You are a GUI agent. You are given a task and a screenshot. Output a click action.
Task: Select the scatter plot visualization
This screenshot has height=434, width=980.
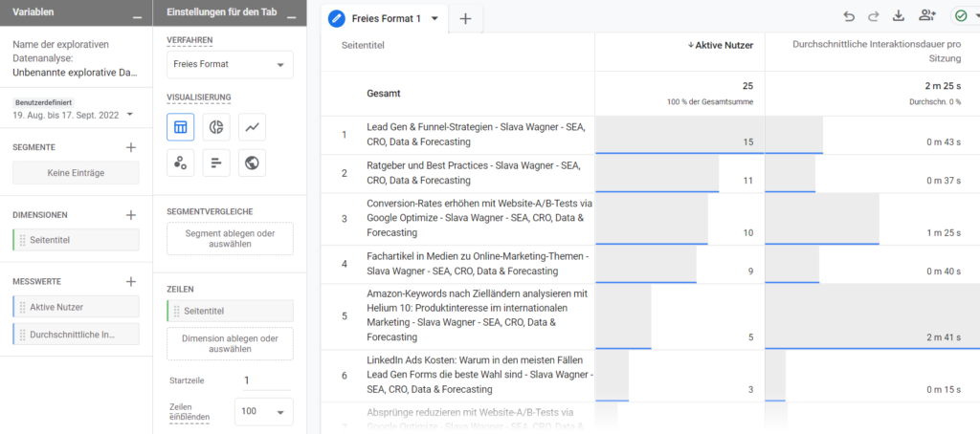[181, 163]
